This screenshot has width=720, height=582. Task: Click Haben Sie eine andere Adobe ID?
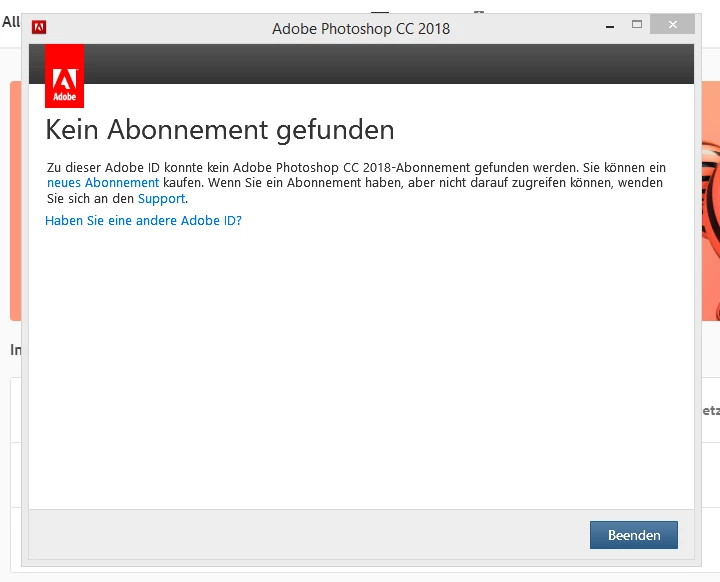[143, 220]
